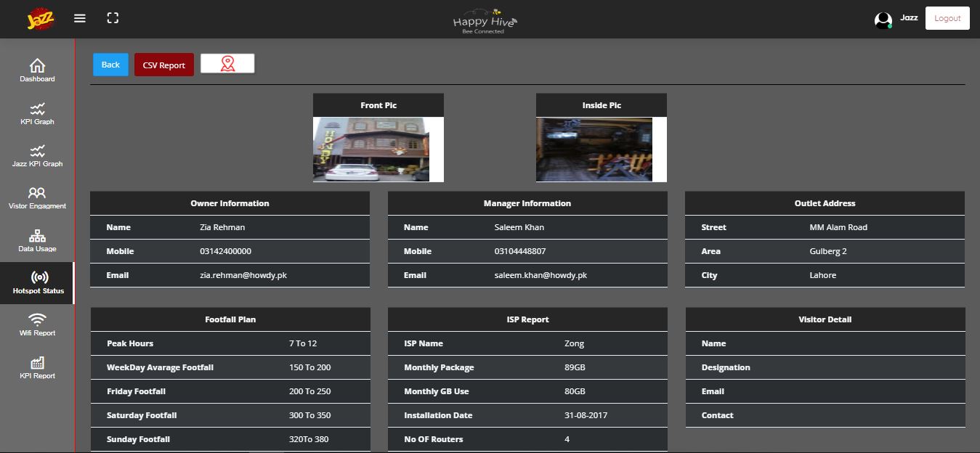Viewport: 980px width, 453px height.
Task: Open the Jazz user profile avatar
Action: 883,20
